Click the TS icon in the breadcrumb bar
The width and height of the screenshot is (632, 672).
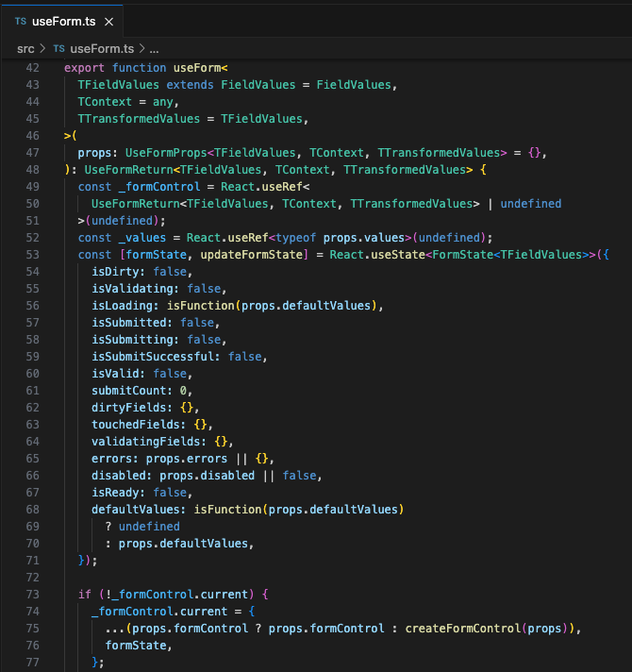(x=58, y=48)
